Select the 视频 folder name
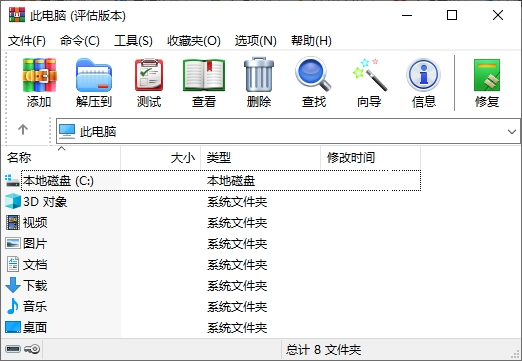Image resolution: width=522 pixels, height=361 pixels. pyautogui.click(x=35, y=223)
